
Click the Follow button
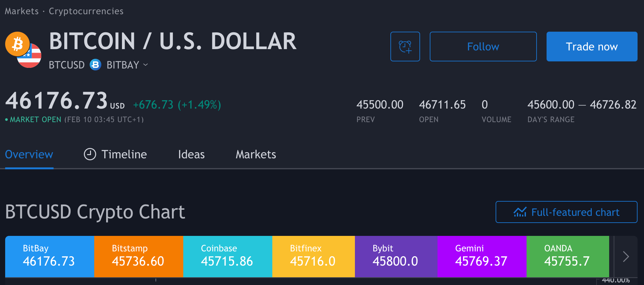tap(483, 47)
